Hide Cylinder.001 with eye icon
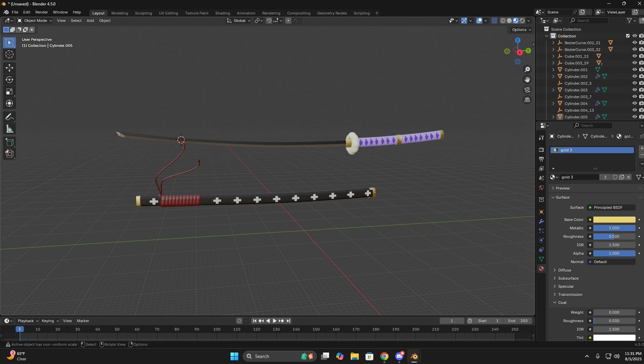This screenshot has width=644, height=364. [634, 70]
